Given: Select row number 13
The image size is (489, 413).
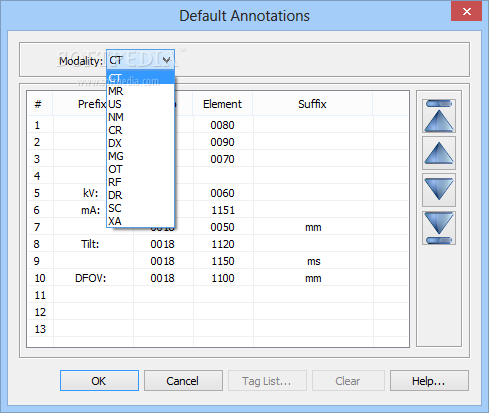Looking at the screenshot, I should pyautogui.click(x=40, y=329).
